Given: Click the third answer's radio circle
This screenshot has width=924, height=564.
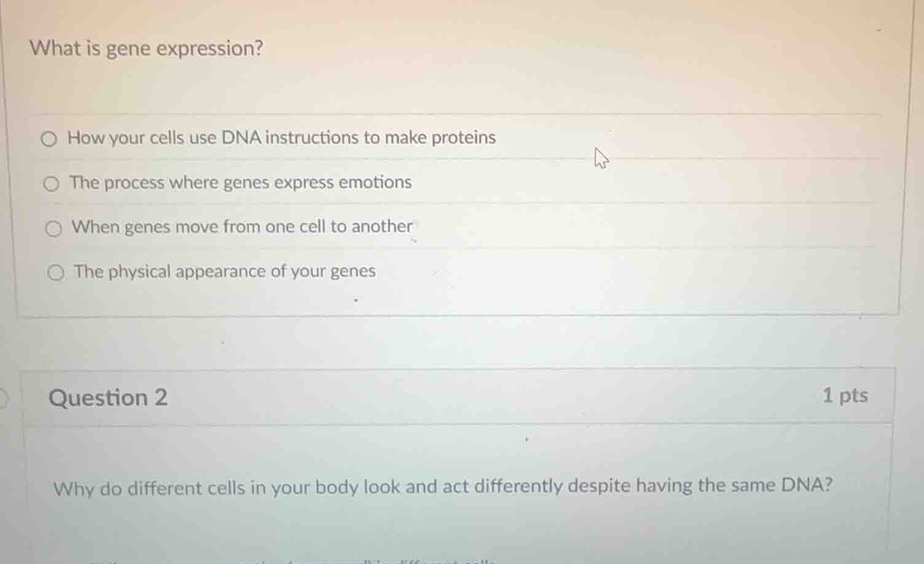Looking at the screenshot, I should point(54,227).
